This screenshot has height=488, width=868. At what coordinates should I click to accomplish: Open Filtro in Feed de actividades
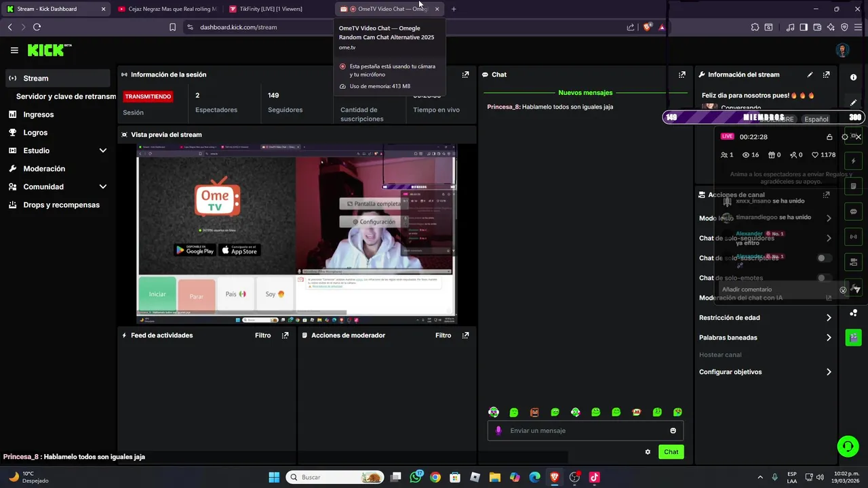262,335
